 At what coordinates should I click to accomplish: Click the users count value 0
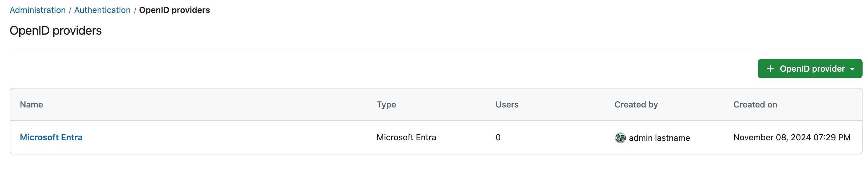[498, 137]
